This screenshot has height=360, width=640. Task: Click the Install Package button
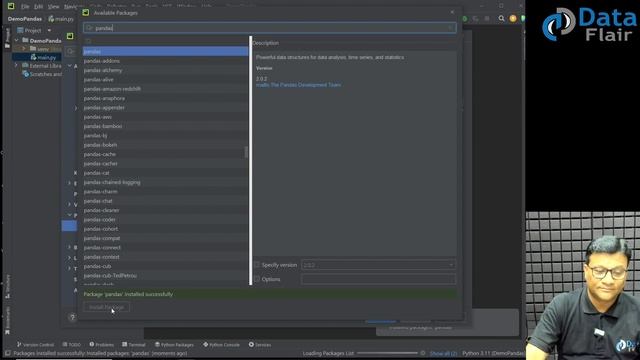[x=107, y=307]
